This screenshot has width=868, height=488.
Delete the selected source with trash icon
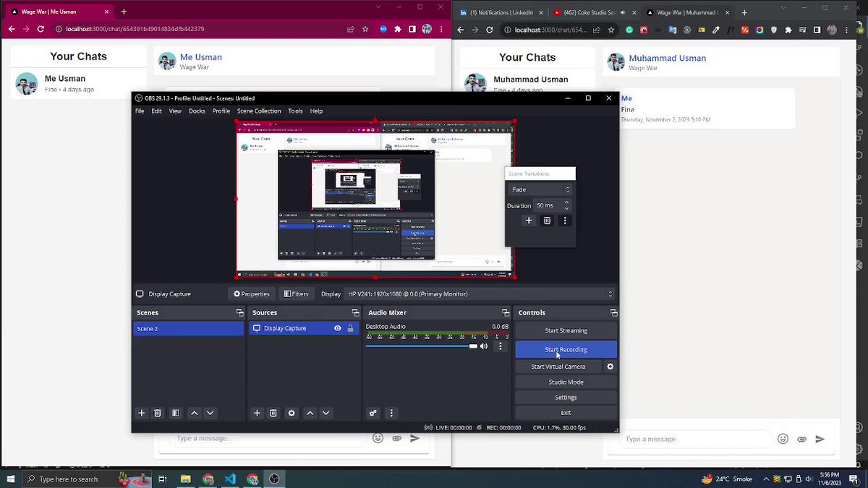273,413
